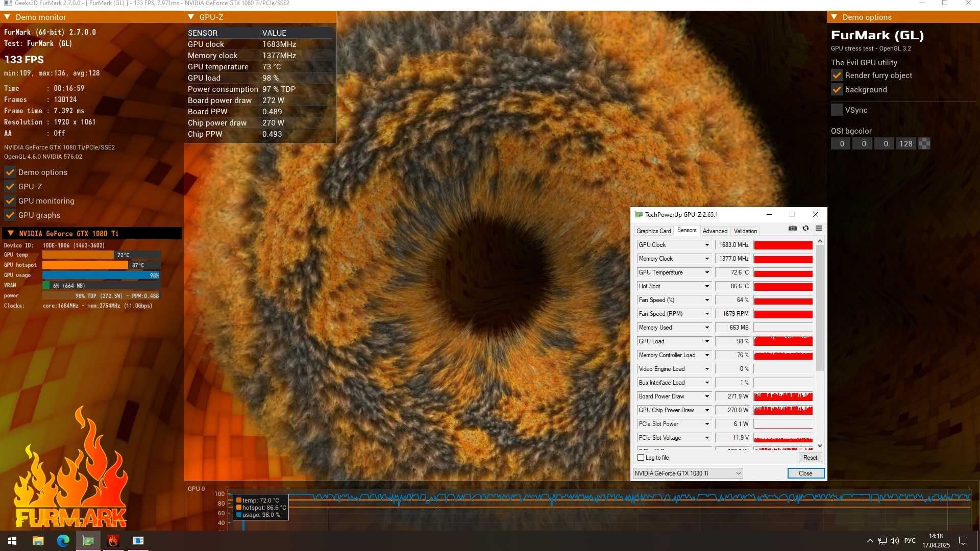Click the GPU-Z window title icon
The width and height of the screenshot is (980, 551).
coord(639,215)
